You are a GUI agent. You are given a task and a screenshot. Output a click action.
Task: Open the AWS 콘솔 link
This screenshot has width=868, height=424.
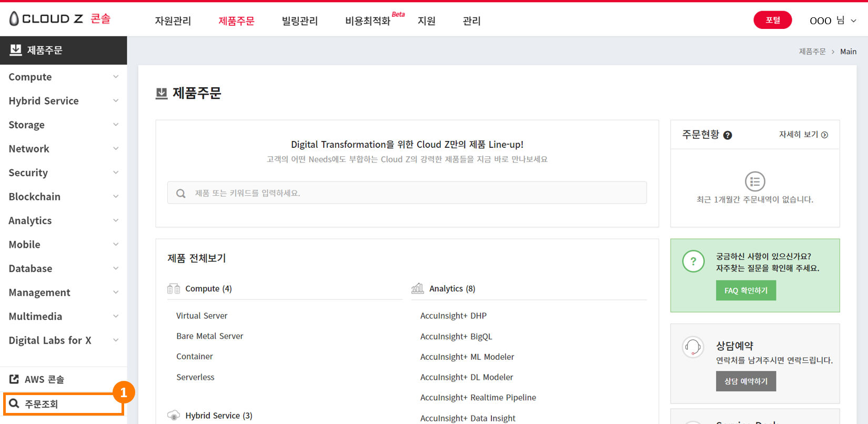(x=44, y=379)
